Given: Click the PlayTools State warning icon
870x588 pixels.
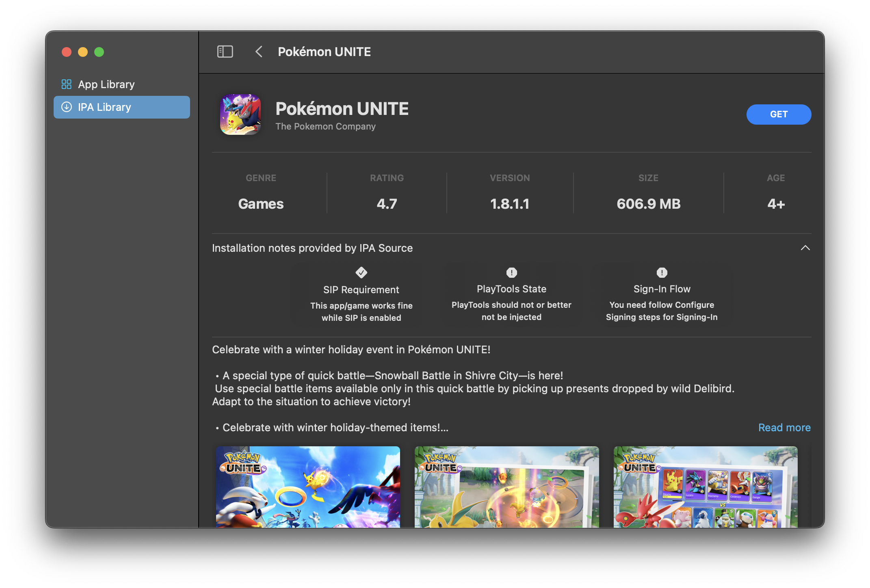Looking at the screenshot, I should click(511, 272).
